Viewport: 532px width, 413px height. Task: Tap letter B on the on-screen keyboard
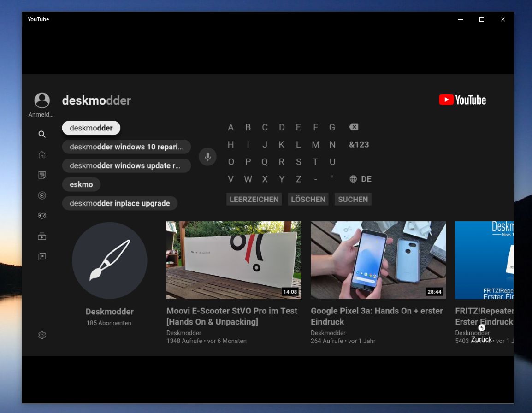point(248,127)
